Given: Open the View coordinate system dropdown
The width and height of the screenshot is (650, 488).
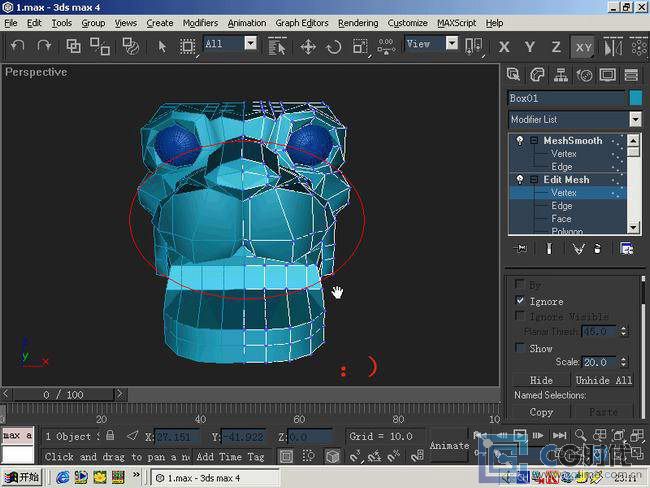Looking at the screenshot, I should click(452, 43).
